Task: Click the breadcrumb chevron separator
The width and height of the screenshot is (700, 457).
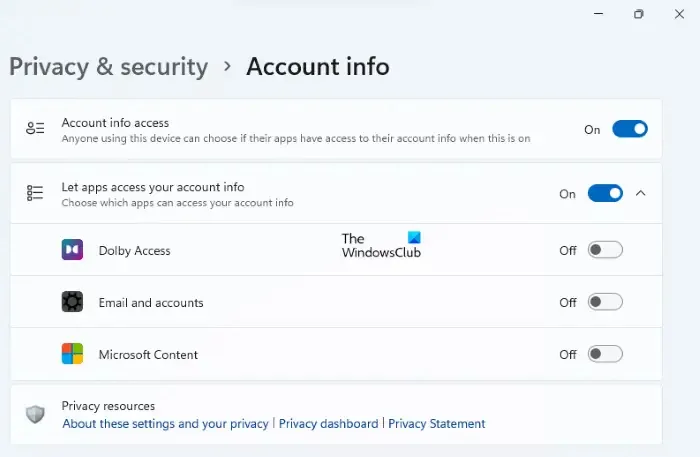Action: click(227, 66)
